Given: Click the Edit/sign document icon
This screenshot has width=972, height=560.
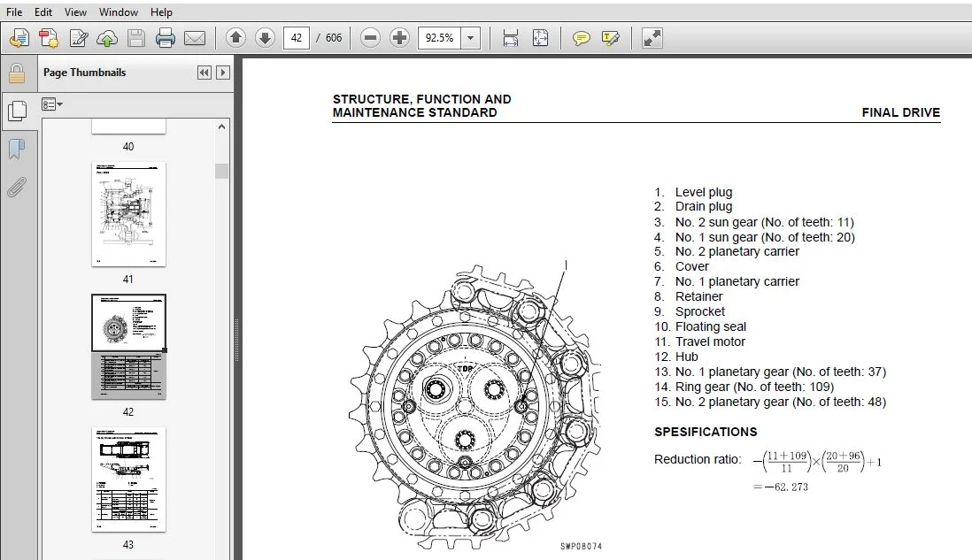Looking at the screenshot, I should click(78, 38).
